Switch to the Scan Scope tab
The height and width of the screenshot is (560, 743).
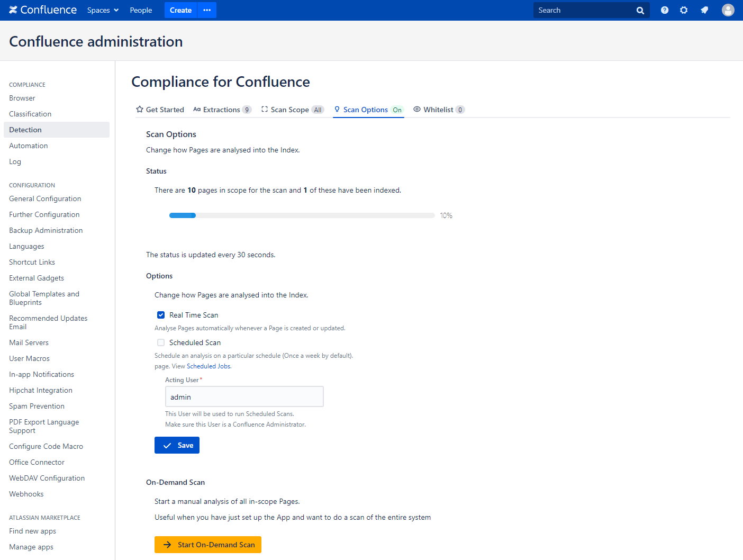tap(293, 110)
